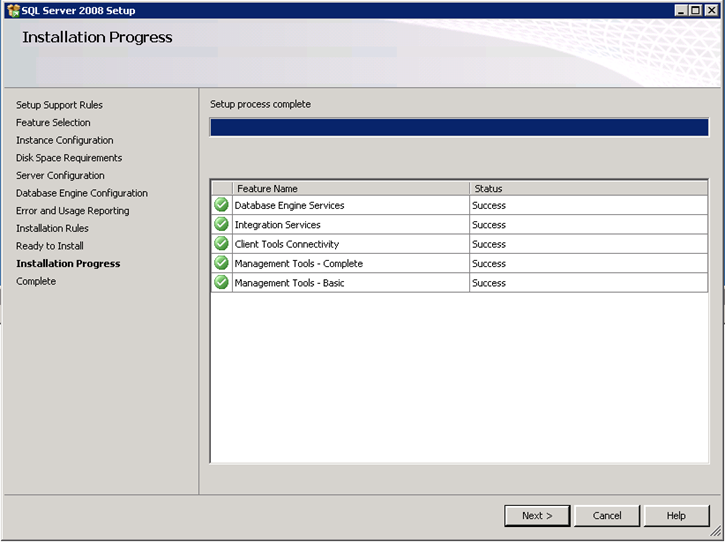Select the Server Configuration step
The image size is (725, 542).
point(60,175)
